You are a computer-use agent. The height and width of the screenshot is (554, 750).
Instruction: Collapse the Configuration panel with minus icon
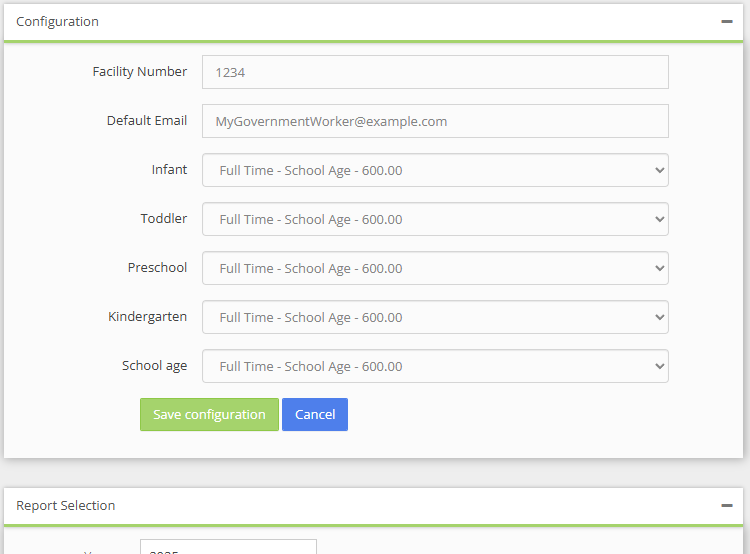click(x=727, y=21)
